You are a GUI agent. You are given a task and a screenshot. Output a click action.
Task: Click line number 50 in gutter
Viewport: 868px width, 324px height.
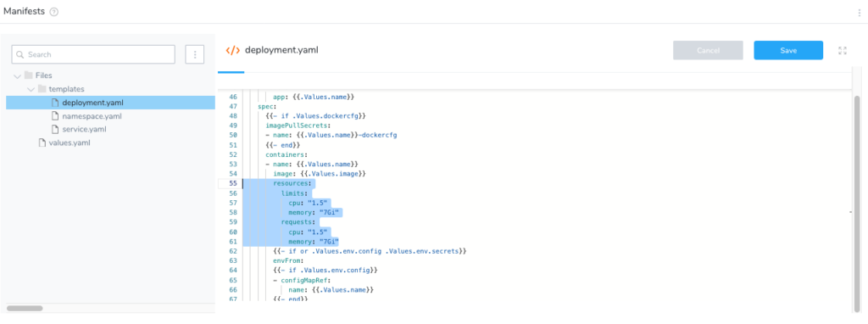(x=232, y=135)
